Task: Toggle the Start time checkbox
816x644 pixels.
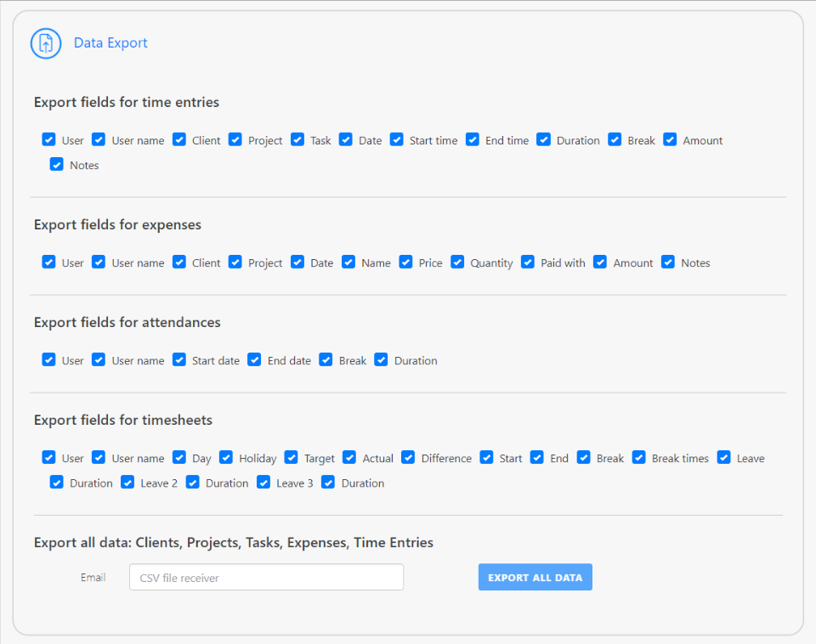Action: 397,139
